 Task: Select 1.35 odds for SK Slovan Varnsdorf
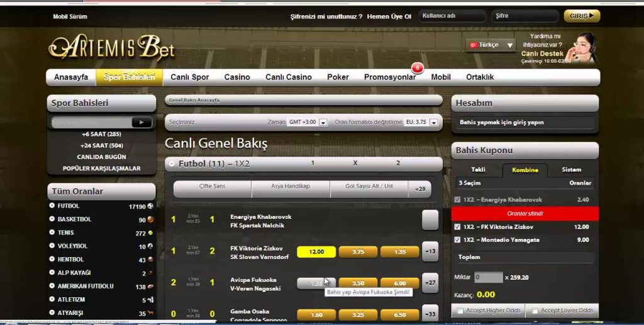coord(399,252)
